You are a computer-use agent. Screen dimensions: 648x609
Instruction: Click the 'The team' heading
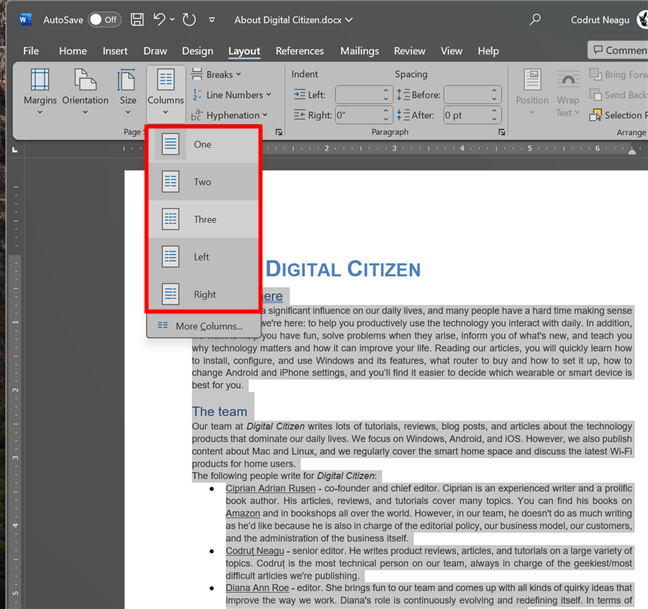pos(219,412)
